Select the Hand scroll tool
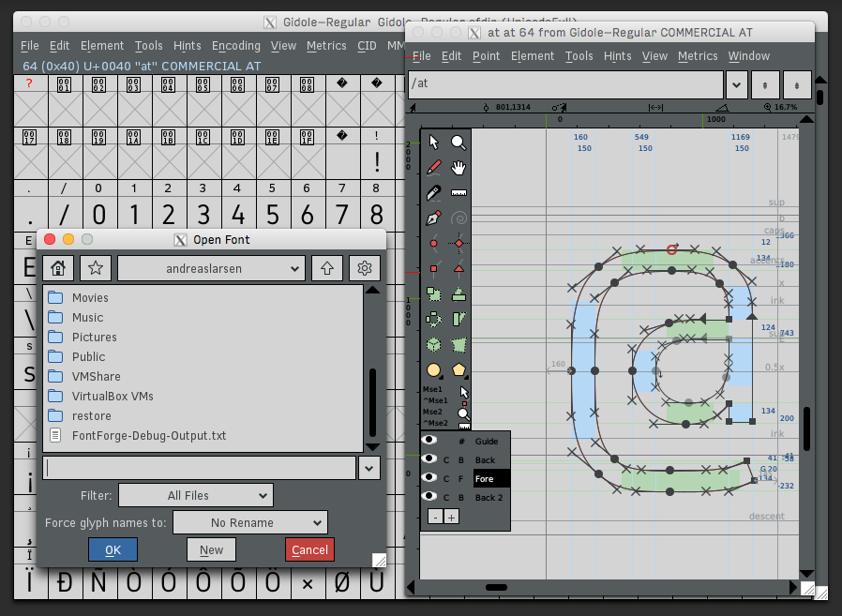The image size is (842, 616). point(459,168)
